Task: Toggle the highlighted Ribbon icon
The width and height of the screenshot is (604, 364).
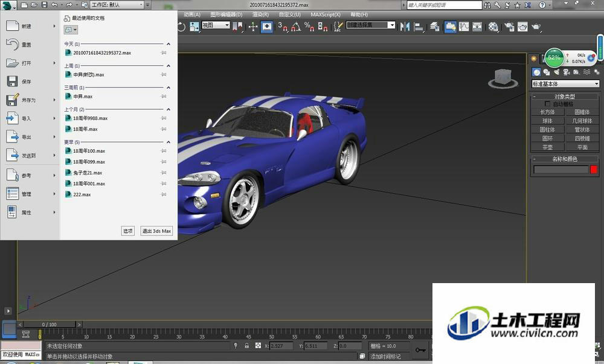Action: coord(450,27)
